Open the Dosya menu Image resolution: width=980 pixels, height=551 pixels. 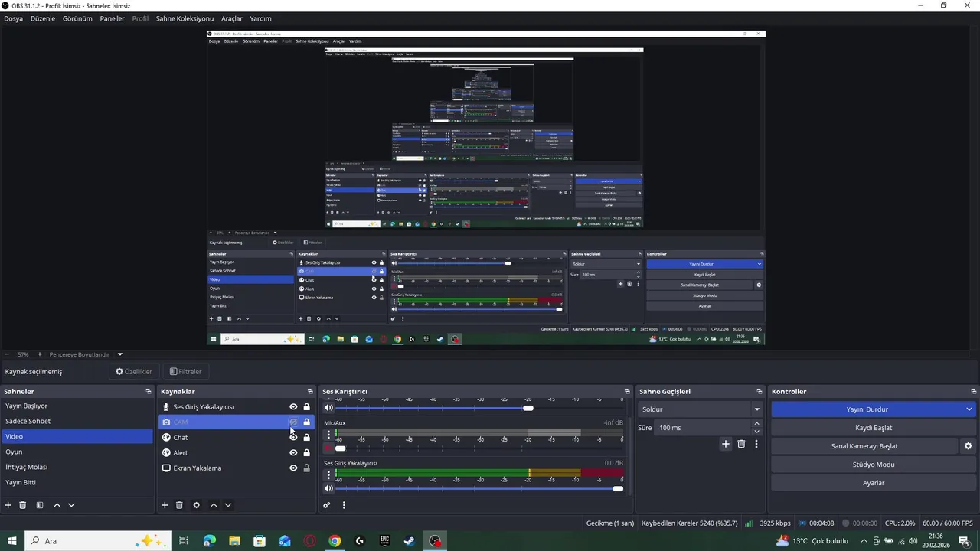point(13,18)
